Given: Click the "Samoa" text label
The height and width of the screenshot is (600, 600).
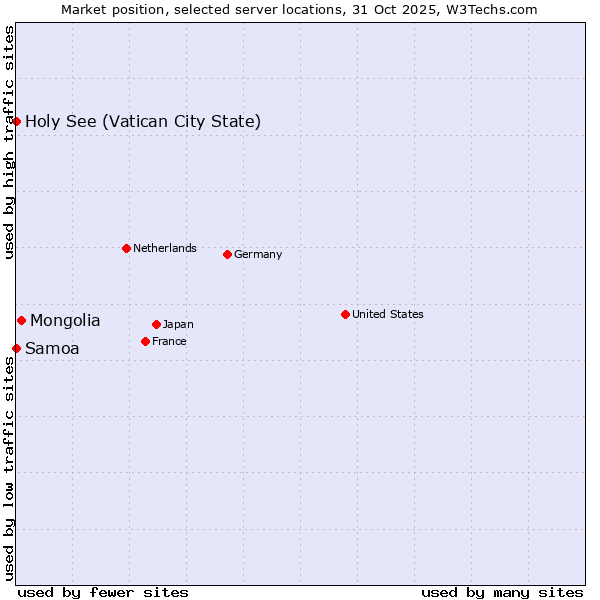Looking at the screenshot, I should click(52, 349).
